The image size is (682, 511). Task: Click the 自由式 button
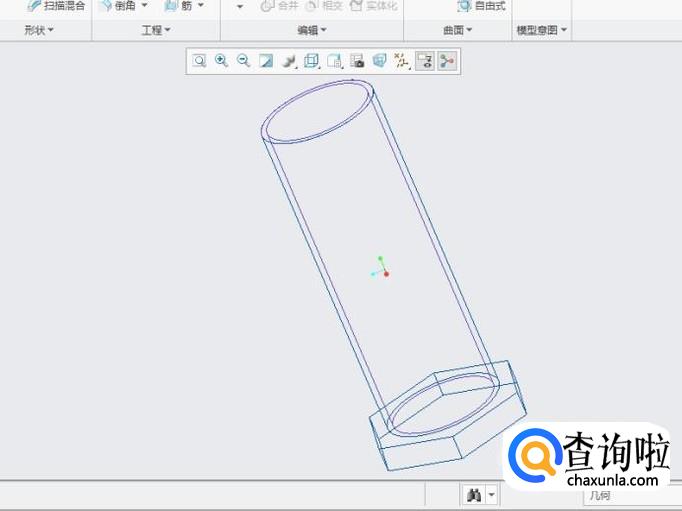click(x=481, y=6)
